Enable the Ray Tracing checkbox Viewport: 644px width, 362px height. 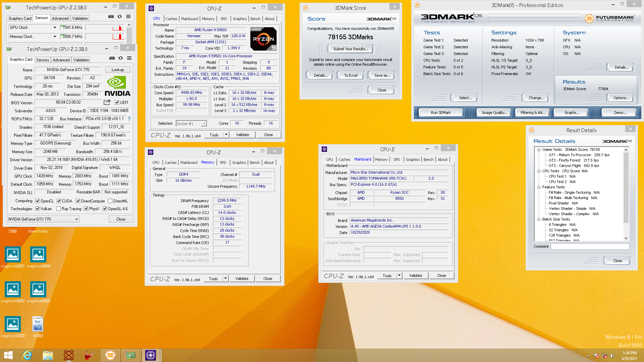click(x=58, y=209)
